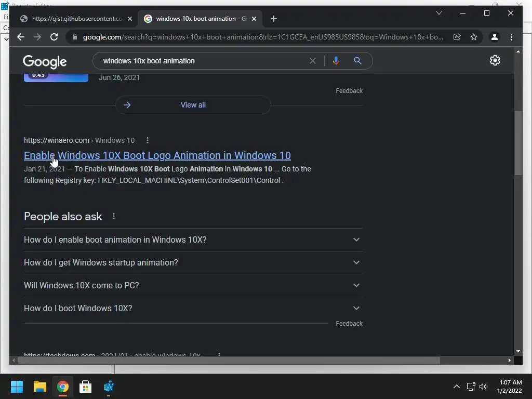Open options for winaero.com result

147,140
